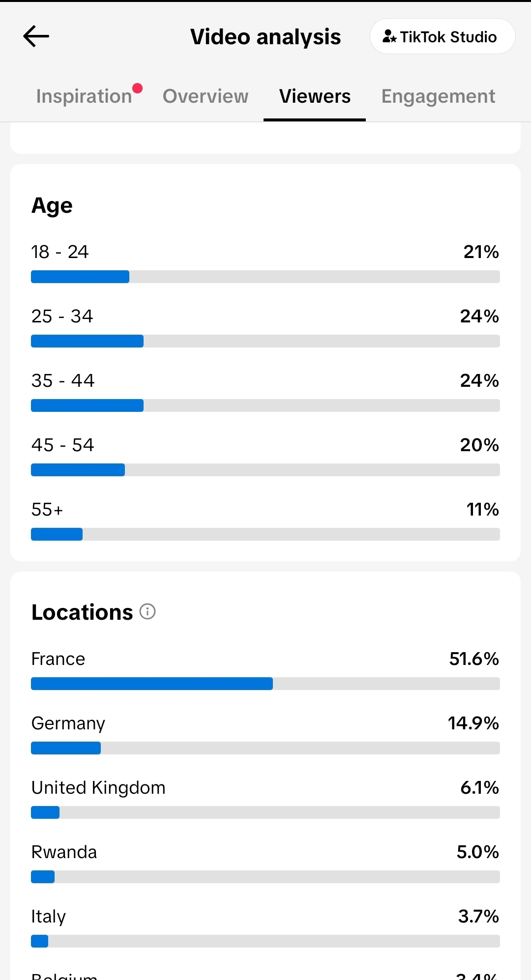Viewport: 531px width, 980px height.
Task: Tap the Italy 3.7% percentage
Action: [478, 917]
